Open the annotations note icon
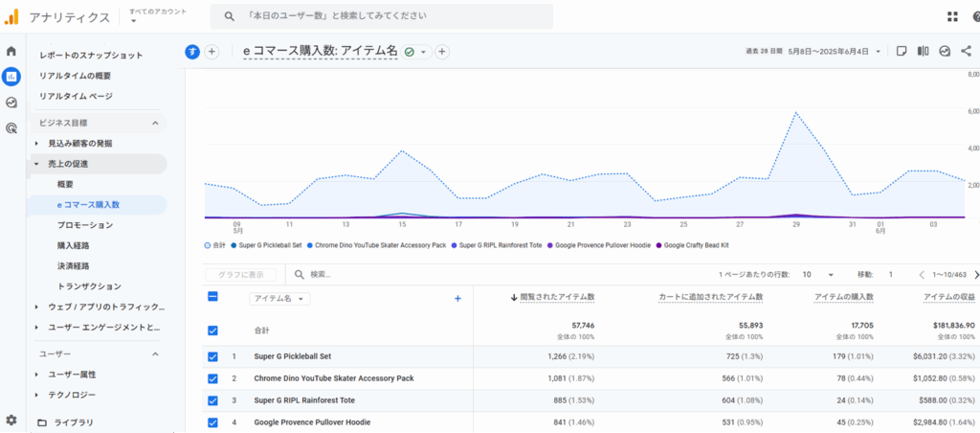Viewport: 980px width, 433px height. point(902,52)
